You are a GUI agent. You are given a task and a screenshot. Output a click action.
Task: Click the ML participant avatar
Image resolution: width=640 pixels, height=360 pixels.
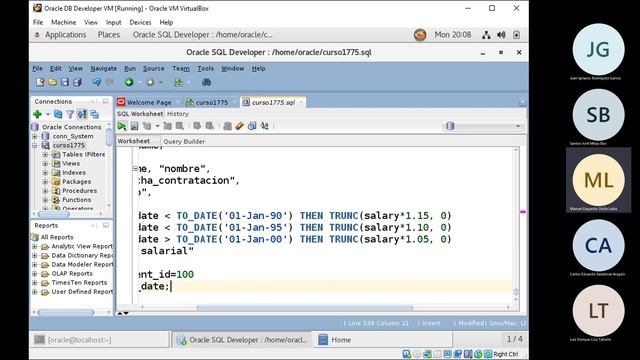pos(598,180)
